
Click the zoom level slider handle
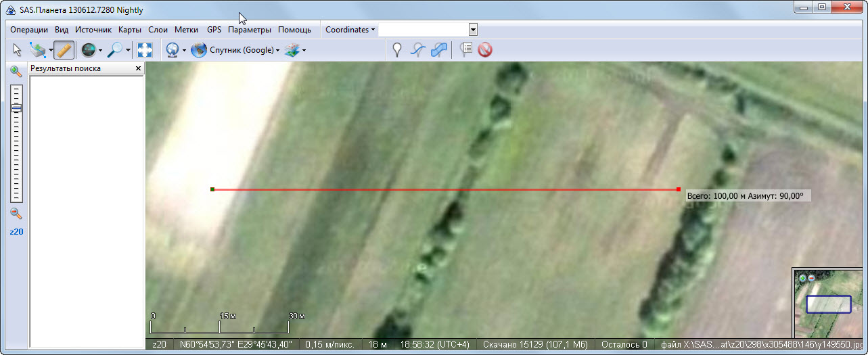16,108
